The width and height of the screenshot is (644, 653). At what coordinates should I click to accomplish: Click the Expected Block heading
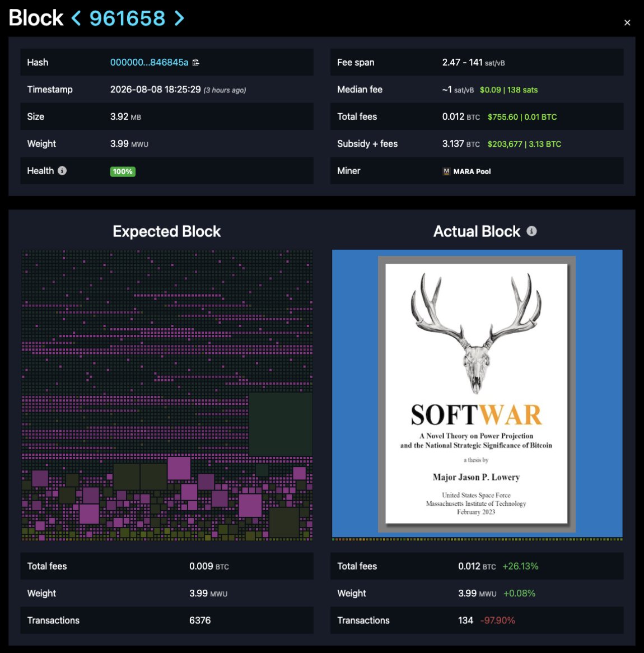coord(167,231)
